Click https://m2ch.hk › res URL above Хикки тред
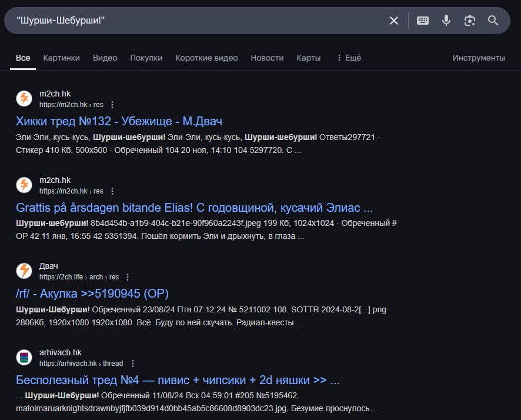Viewport: 521px width, 420px height. 71,105
